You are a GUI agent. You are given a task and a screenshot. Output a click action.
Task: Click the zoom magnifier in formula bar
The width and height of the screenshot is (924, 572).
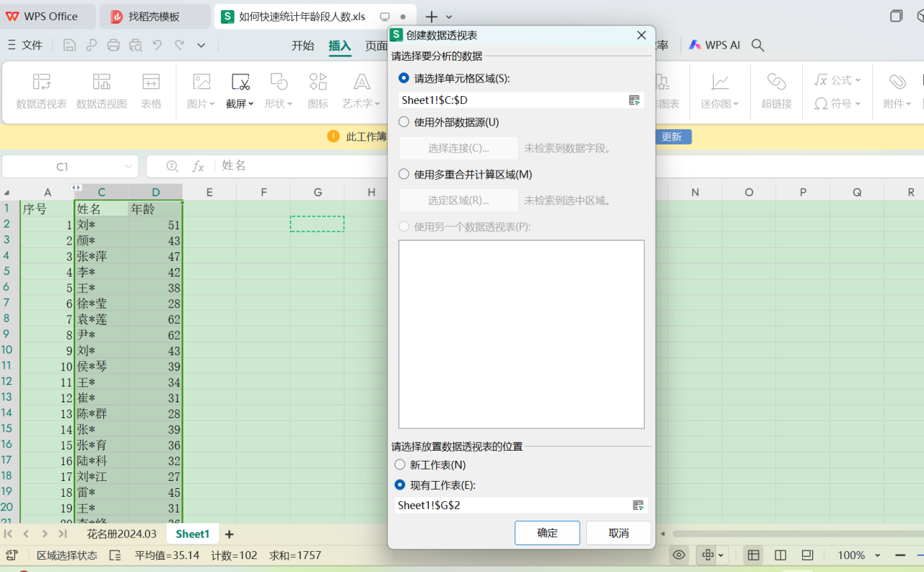(173, 166)
